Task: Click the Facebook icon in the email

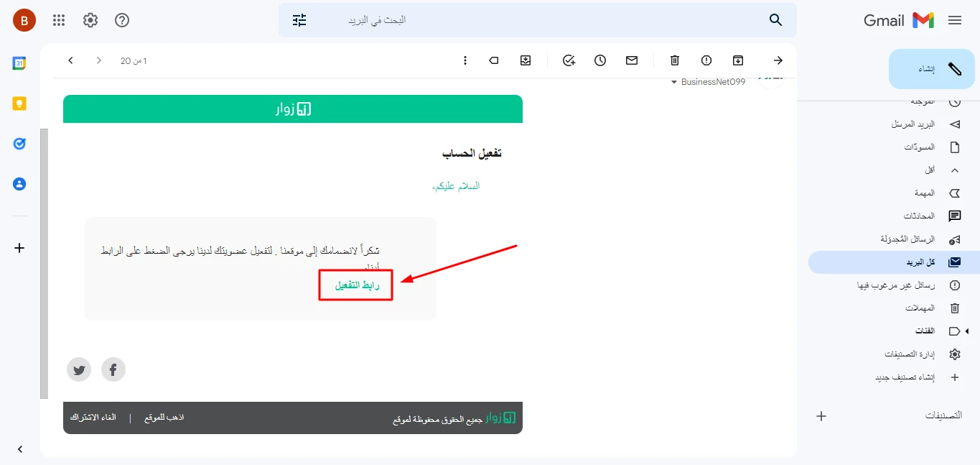Action: [x=113, y=370]
